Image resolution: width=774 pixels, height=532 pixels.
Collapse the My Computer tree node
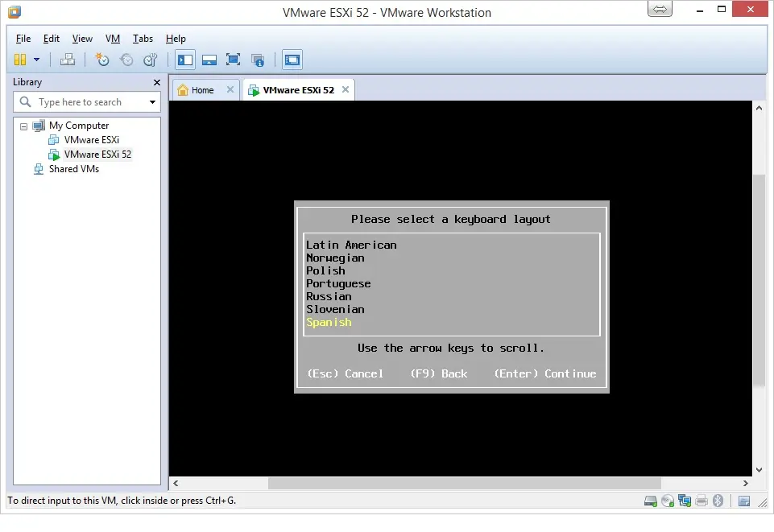[x=23, y=126]
